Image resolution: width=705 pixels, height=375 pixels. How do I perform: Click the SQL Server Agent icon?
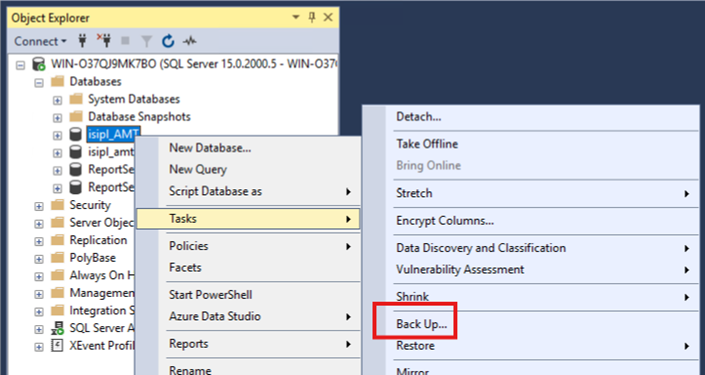coord(57,328)
